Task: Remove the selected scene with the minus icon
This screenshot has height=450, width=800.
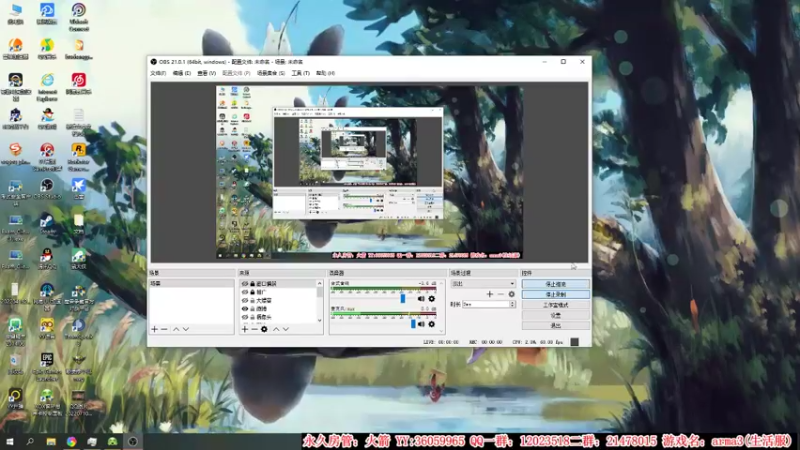Action: (164, 329)
